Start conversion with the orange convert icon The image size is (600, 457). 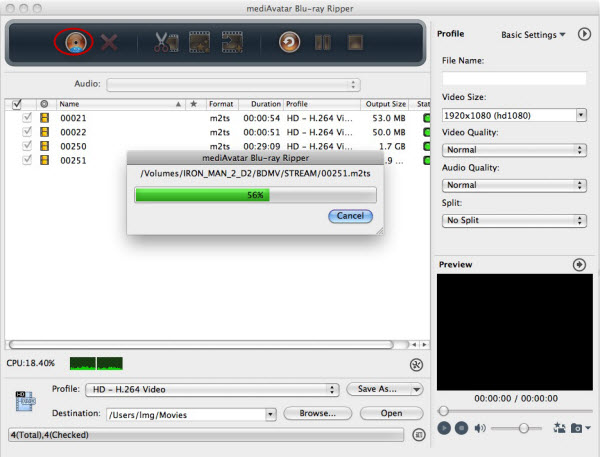[289, 42]
